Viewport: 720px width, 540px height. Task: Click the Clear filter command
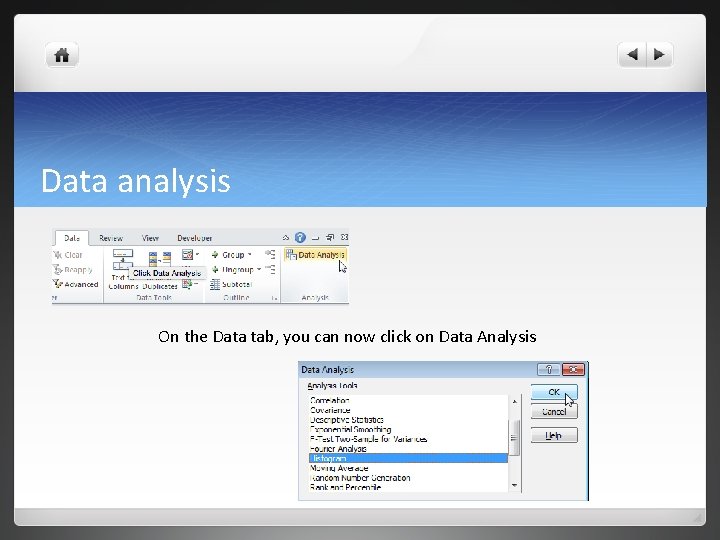pos(68,255)
